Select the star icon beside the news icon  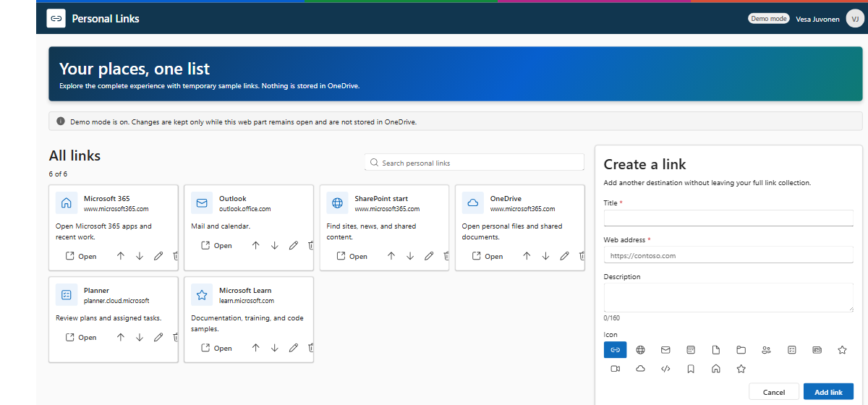tap(842, 350)
